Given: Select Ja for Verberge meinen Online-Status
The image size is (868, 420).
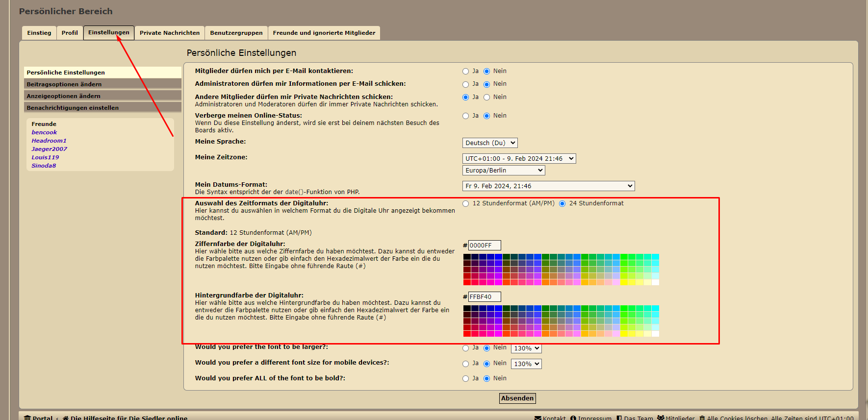Looking at the screenshot, I should [466, 116].
